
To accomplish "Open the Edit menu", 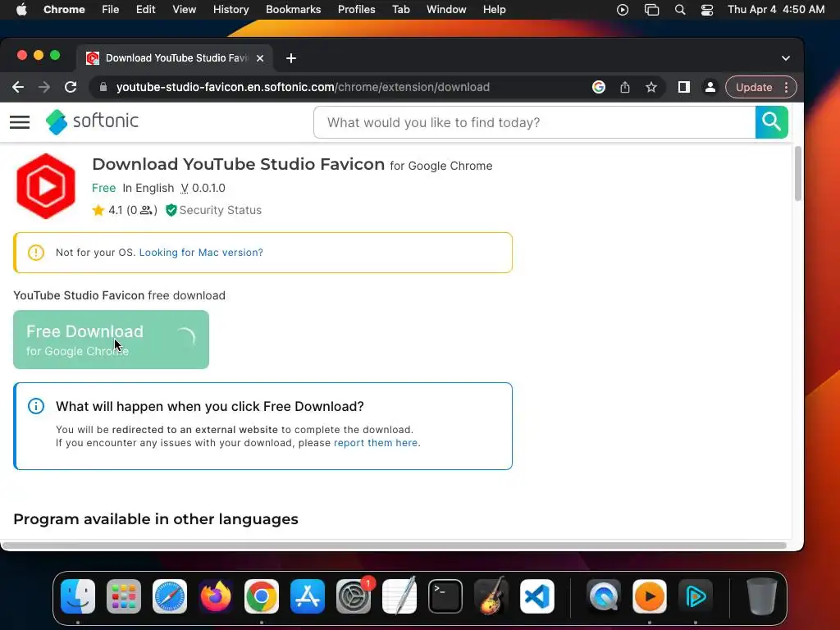I will (145, 10).
